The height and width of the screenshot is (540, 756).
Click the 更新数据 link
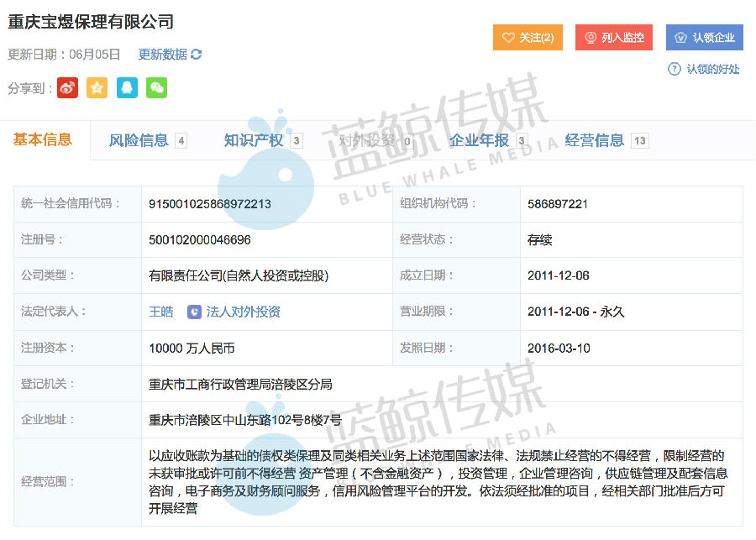pos(162,55)
